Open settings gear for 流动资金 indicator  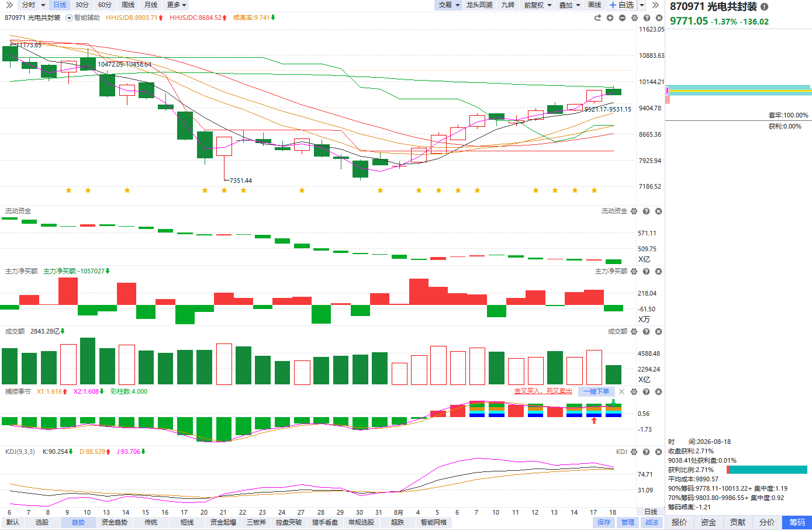(x=634, y=211)
